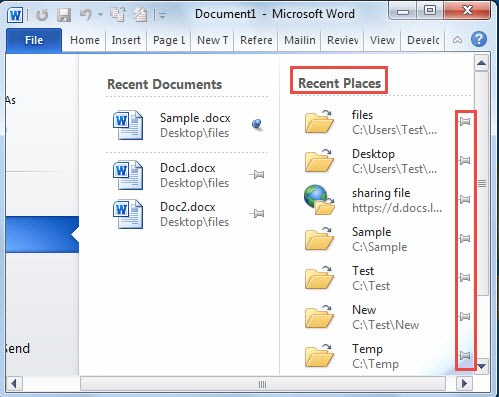Click the horizontal scrollbar left arrow
The image size is (499, 397).
[14, 384]
